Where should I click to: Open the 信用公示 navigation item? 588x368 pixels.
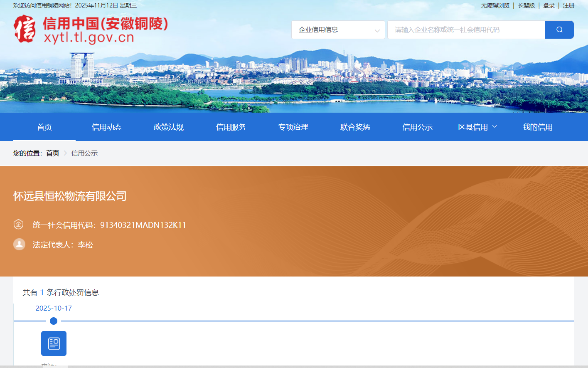(418, 127)
